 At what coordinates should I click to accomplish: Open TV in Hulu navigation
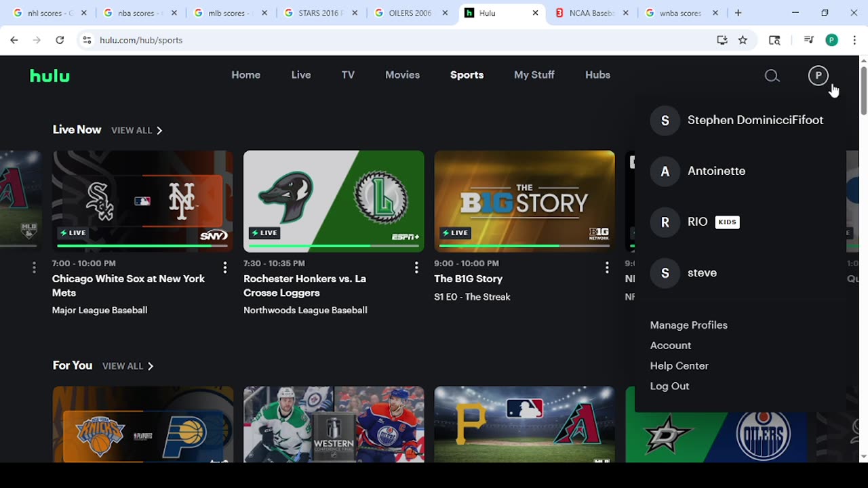[x=348, y=75]
